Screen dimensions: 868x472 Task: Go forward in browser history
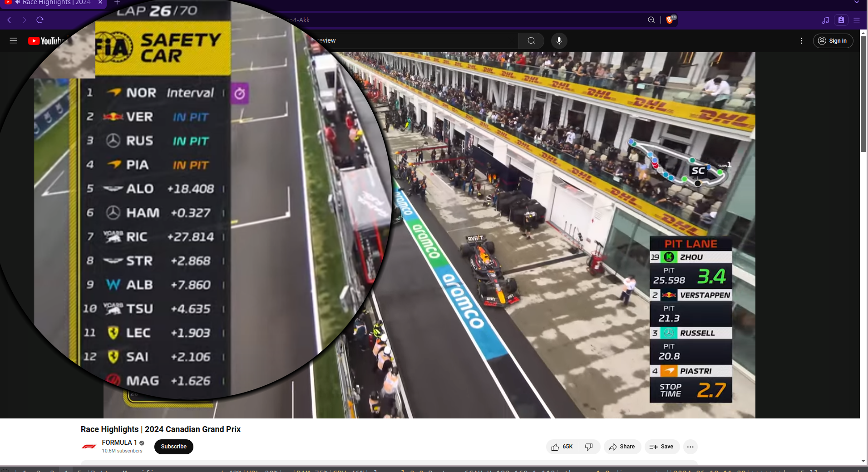click(25, 20)
